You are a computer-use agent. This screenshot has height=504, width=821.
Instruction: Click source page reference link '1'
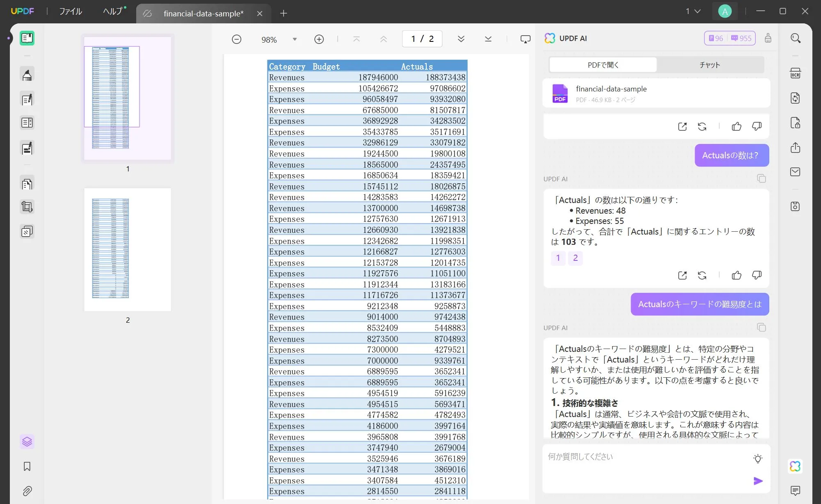tap(558, 258)
